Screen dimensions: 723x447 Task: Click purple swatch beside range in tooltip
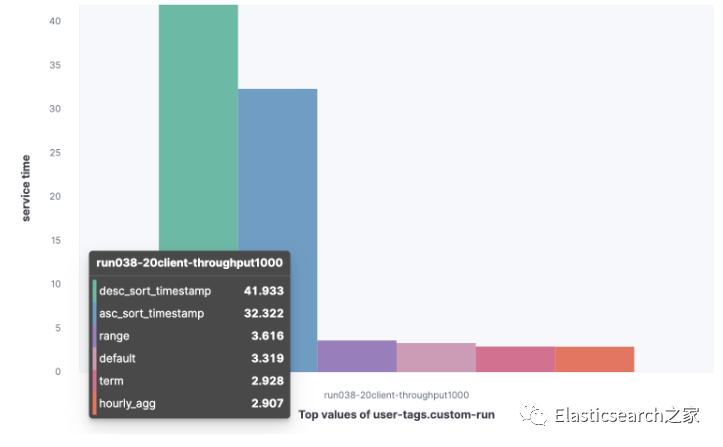[x=94, y=336]
